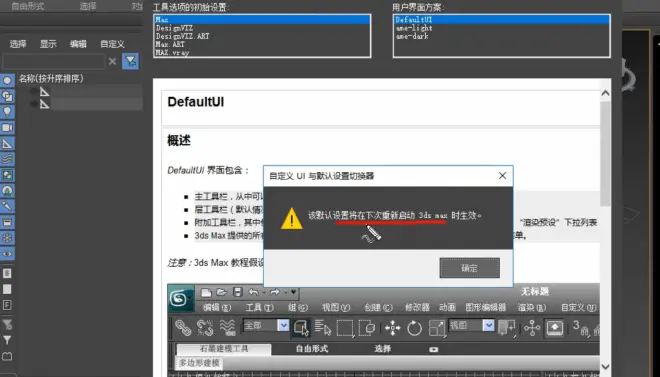Screen dimensions: 660x377
Task: Toggle Display Containers box icon
Action: pos(7,223)
